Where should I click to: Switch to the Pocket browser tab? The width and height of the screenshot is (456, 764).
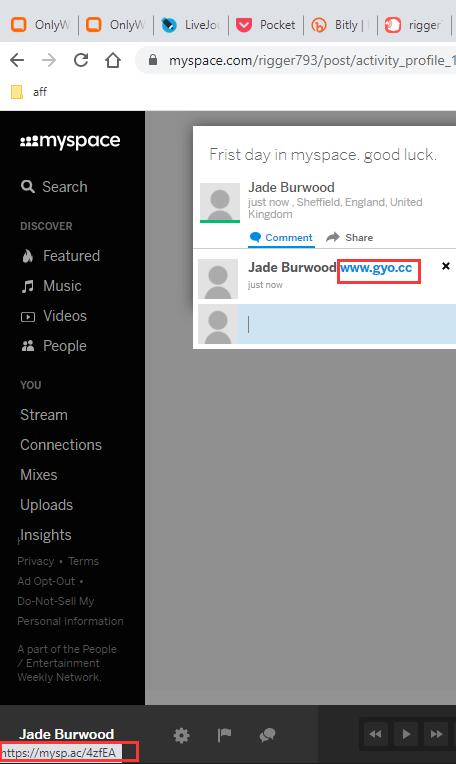266,25
